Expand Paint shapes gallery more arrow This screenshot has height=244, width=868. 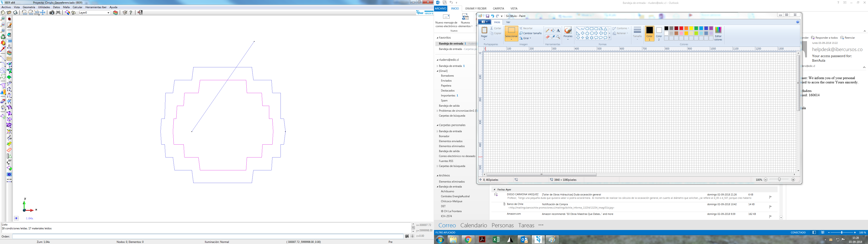pyautogui.click(x=610, y=38)
